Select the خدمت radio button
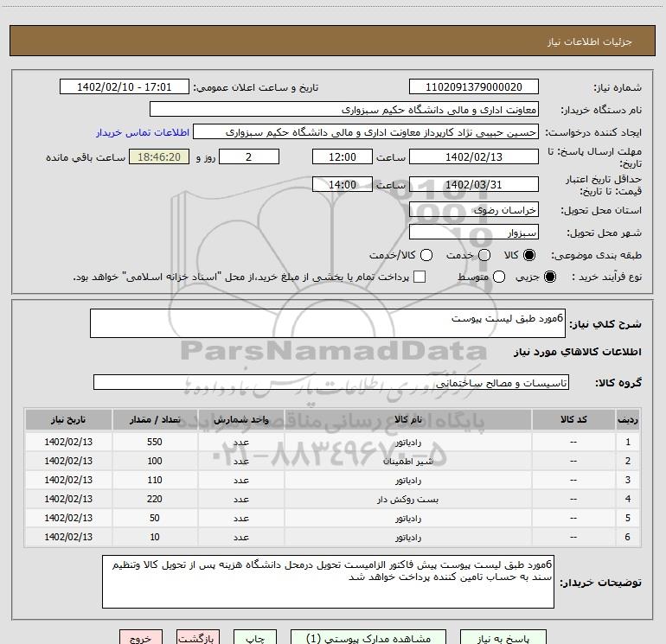The width and height of the screenshot is (666, 644). click(x=484, y=255)
